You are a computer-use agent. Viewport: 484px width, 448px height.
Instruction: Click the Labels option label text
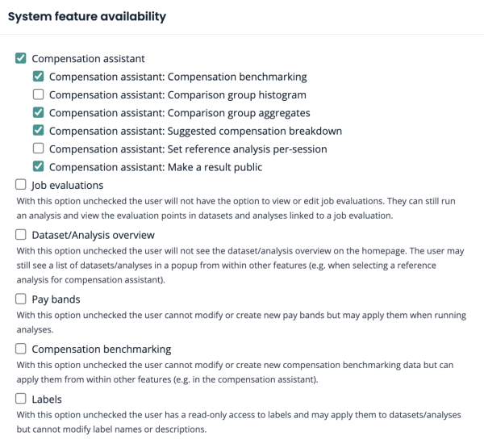(47, 399)
